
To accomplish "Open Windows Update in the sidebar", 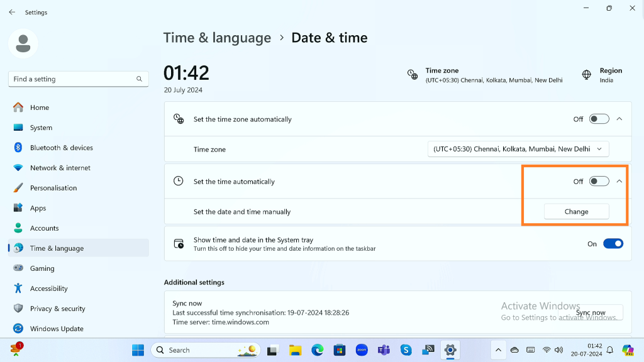I will (56, 329).
